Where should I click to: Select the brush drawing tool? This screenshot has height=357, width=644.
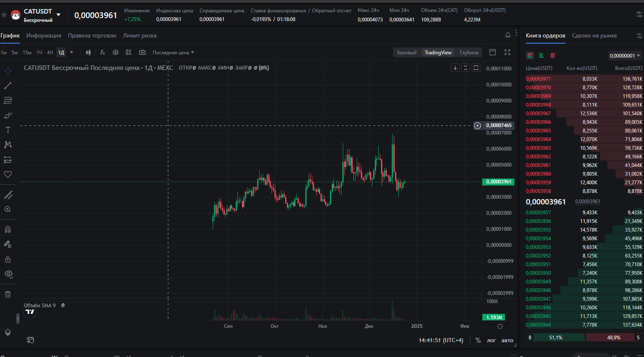[8, 115]
